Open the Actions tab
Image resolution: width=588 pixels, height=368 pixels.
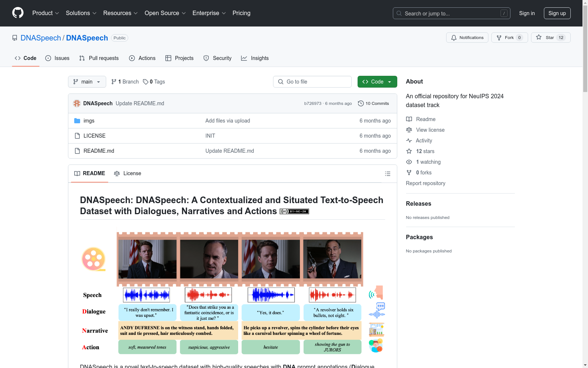(x=142, y=58)
